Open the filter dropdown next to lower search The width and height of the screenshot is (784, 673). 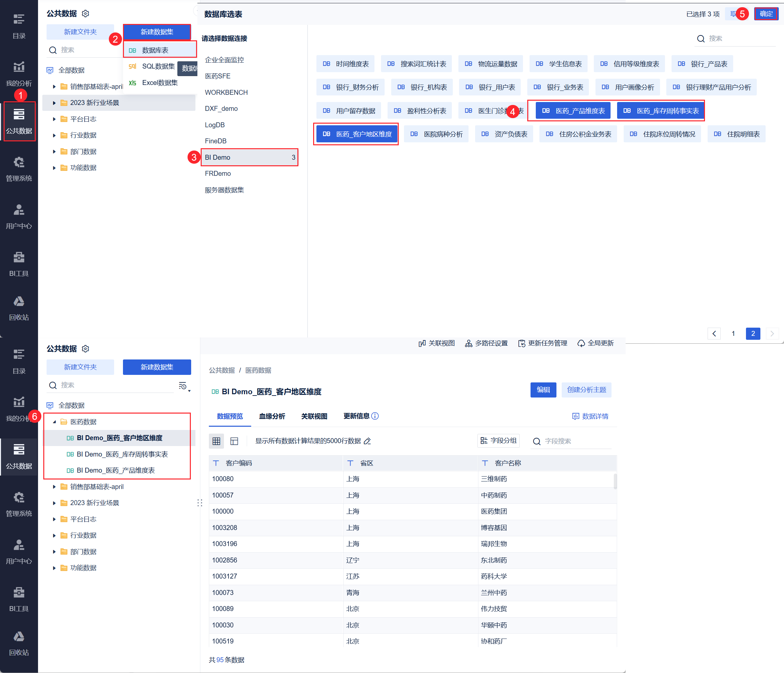pos(184,386)
